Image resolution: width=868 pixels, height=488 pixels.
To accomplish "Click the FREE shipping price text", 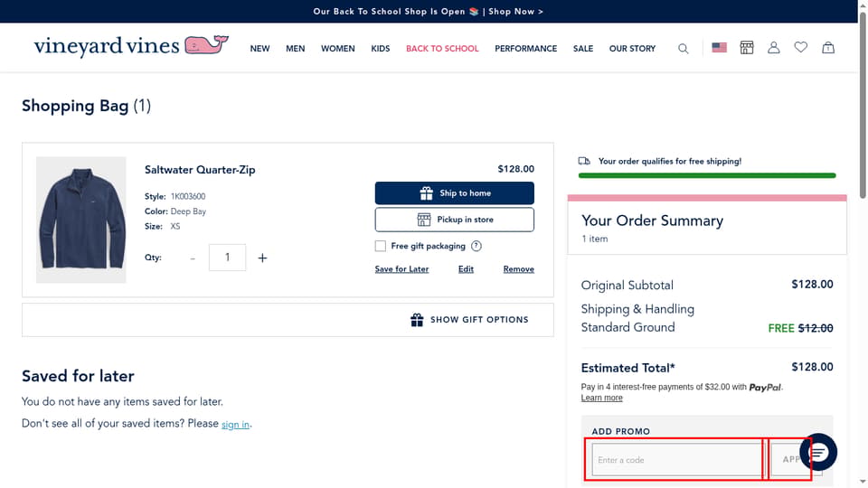I will [781, 328].
